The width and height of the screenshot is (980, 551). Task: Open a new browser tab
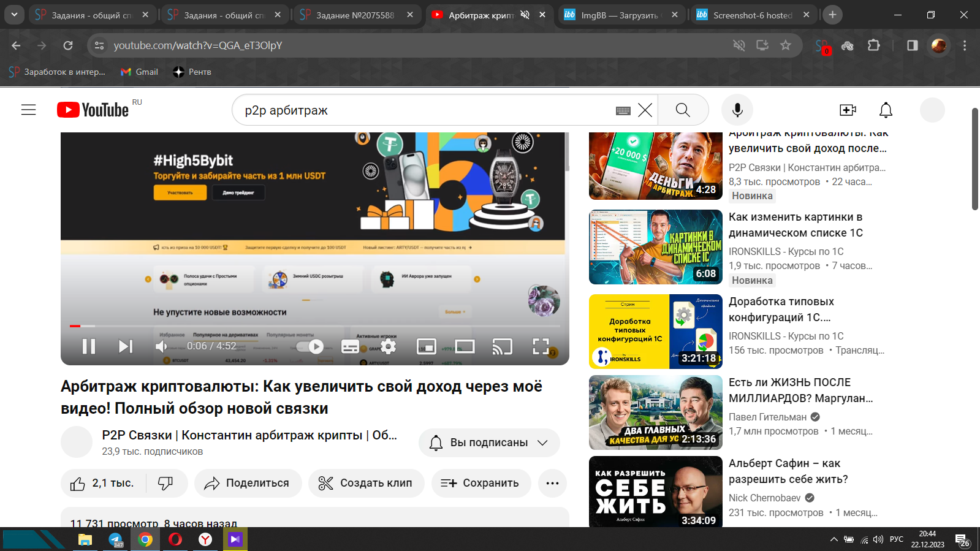pos(832,15)
